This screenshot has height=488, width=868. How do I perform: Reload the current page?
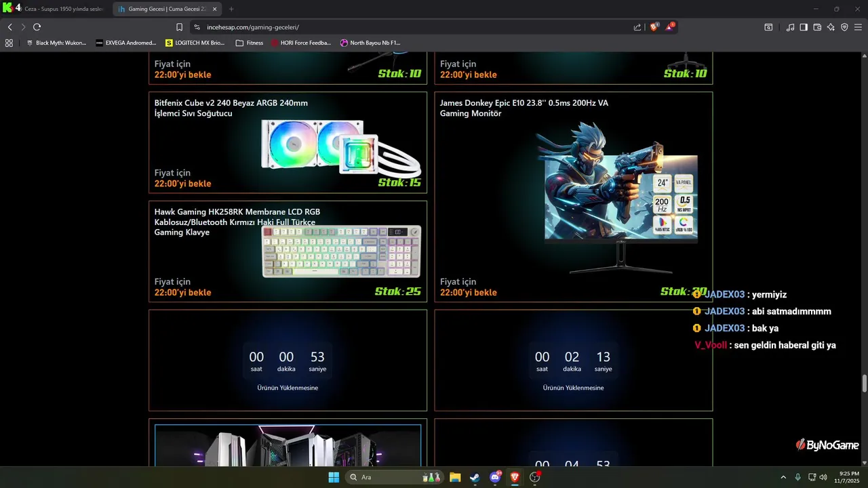(37, 27)
